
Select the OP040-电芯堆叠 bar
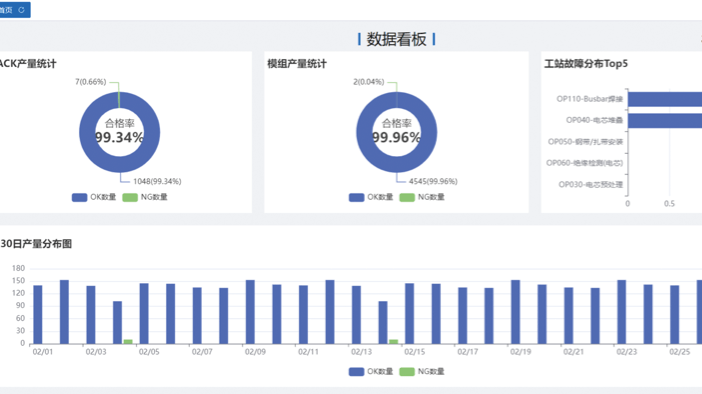coord(665,120)
